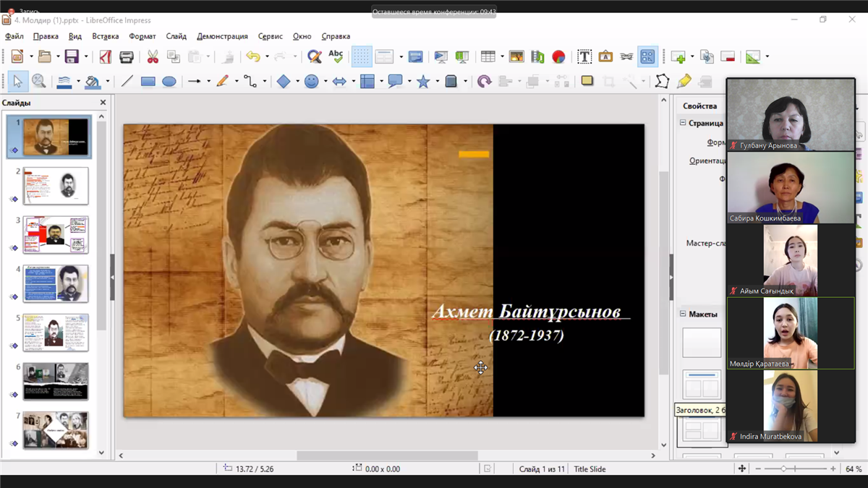
Task: Toggle the Display Grid button
Action: (x=361, y=56)
